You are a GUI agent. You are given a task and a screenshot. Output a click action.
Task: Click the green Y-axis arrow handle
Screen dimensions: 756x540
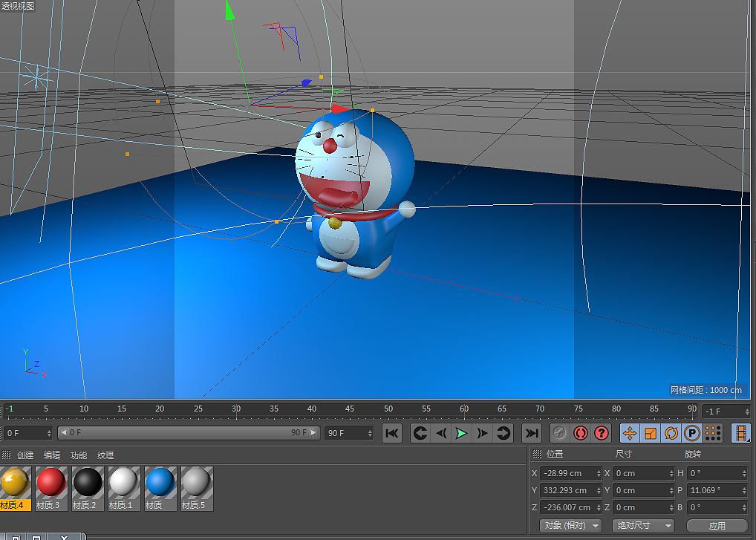click(x=230, y=10)
